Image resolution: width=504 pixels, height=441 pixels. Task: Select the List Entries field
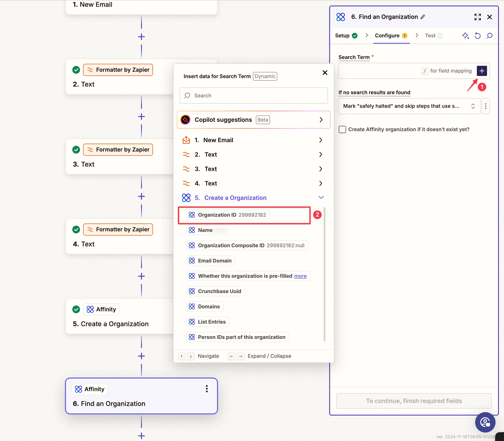pos(208,322)
